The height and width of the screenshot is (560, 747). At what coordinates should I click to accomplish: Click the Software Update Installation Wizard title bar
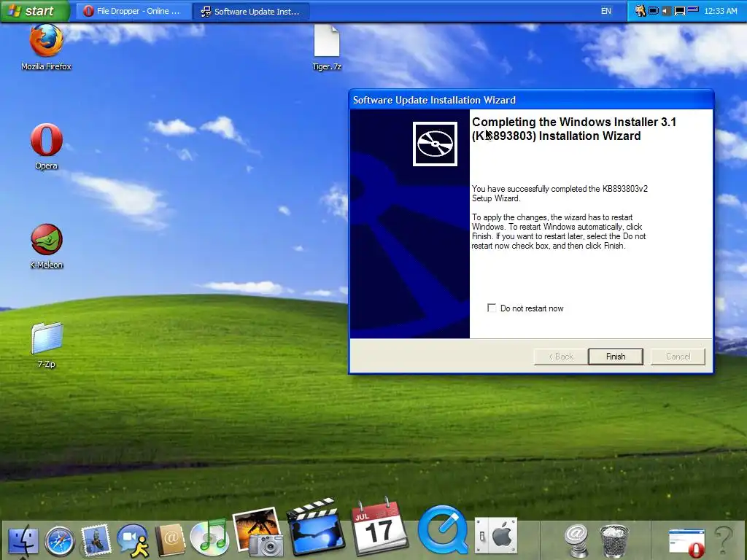tap(531, 100)
